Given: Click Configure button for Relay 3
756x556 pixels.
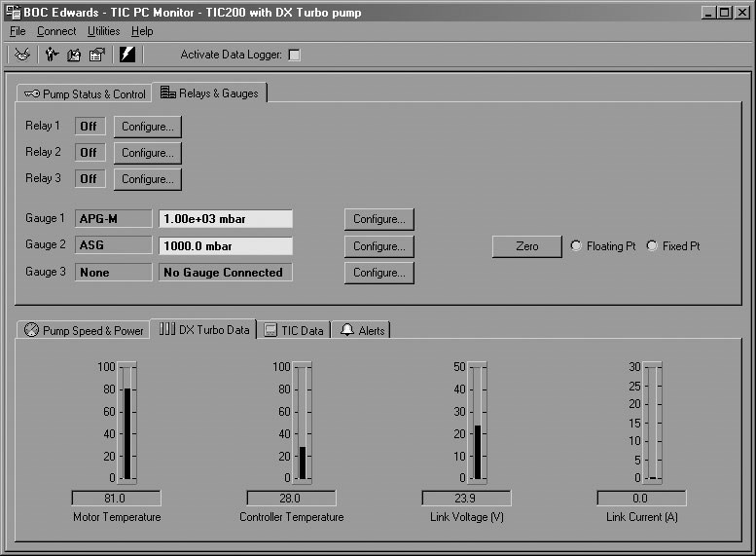Looking at the screenshot, I should [148, 179].
